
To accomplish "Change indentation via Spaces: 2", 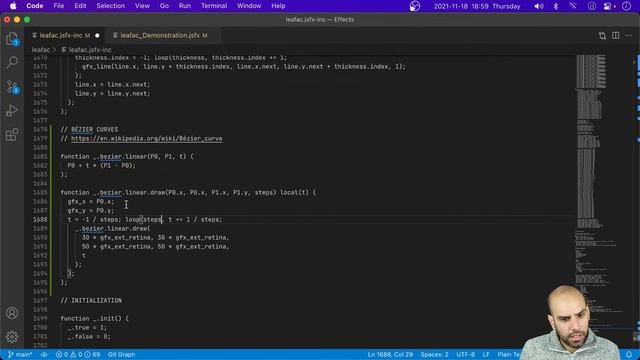I will click(434, 354).
